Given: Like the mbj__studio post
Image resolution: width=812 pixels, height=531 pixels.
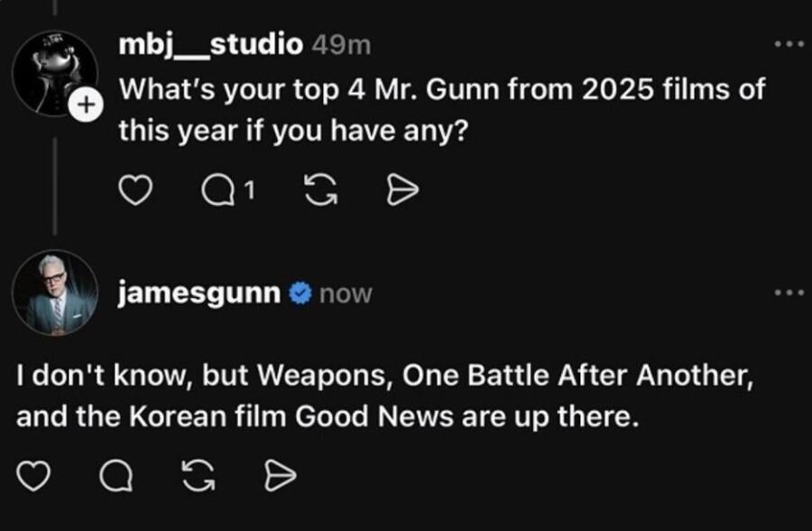Looking at the screenshot, I should point(134,191).
